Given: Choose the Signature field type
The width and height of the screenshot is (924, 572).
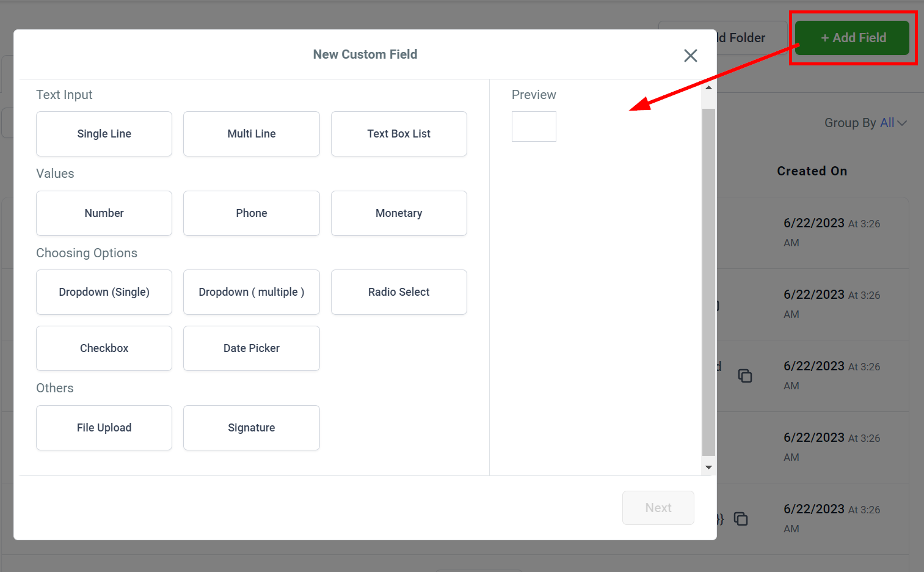Looking at the screenshot, I should (251, 428).
